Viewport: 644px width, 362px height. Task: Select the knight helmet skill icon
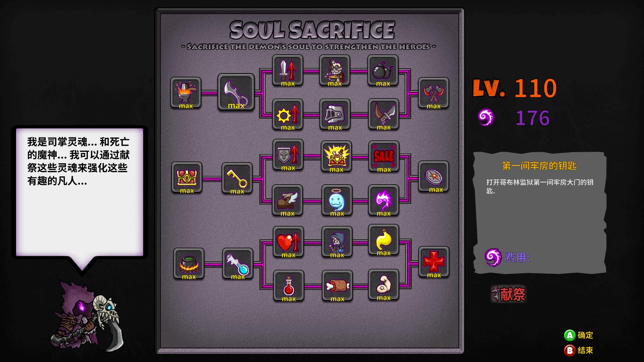tap(335, 114)
